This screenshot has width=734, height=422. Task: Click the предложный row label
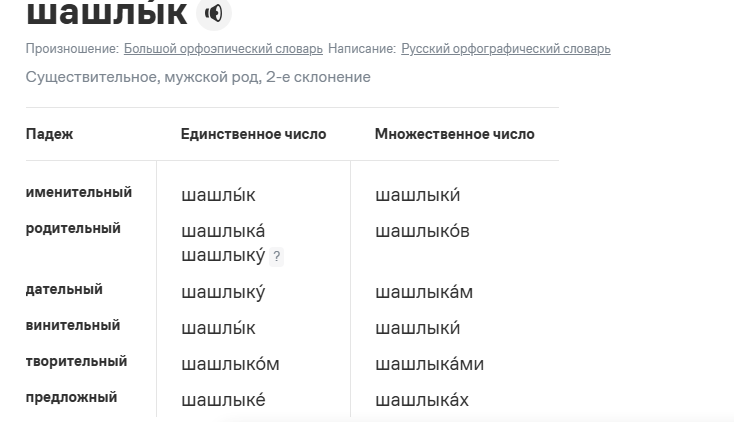click(71, 397)
